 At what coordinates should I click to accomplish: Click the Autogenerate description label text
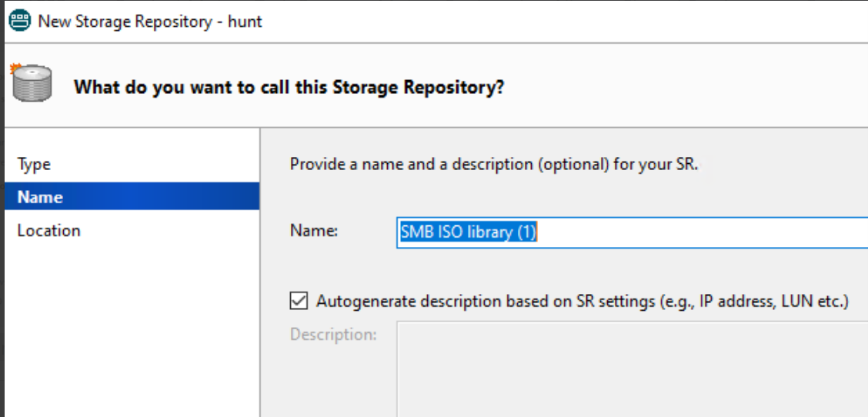(x=582, y=302)
